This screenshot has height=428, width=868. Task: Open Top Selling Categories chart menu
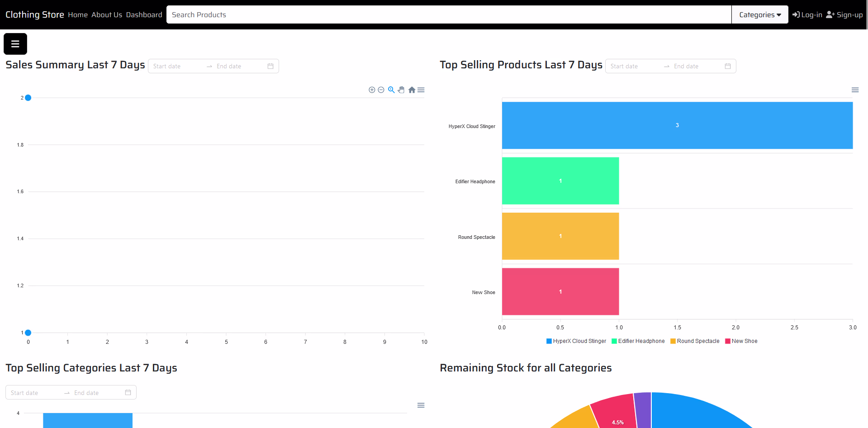[x=421, y=405]
